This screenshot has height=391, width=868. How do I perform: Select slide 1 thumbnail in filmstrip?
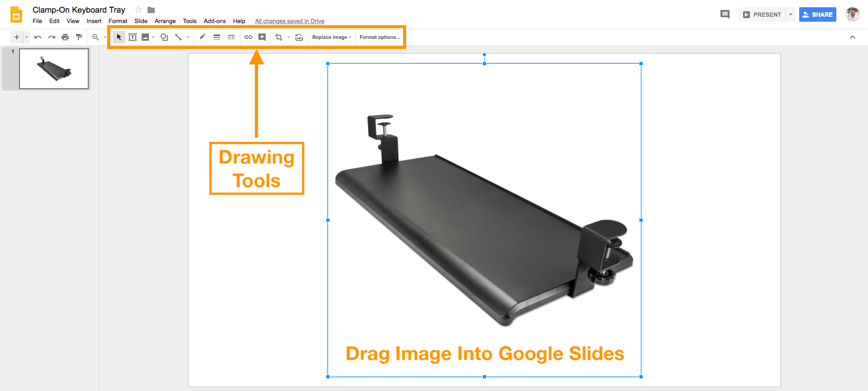coord(54,69)
